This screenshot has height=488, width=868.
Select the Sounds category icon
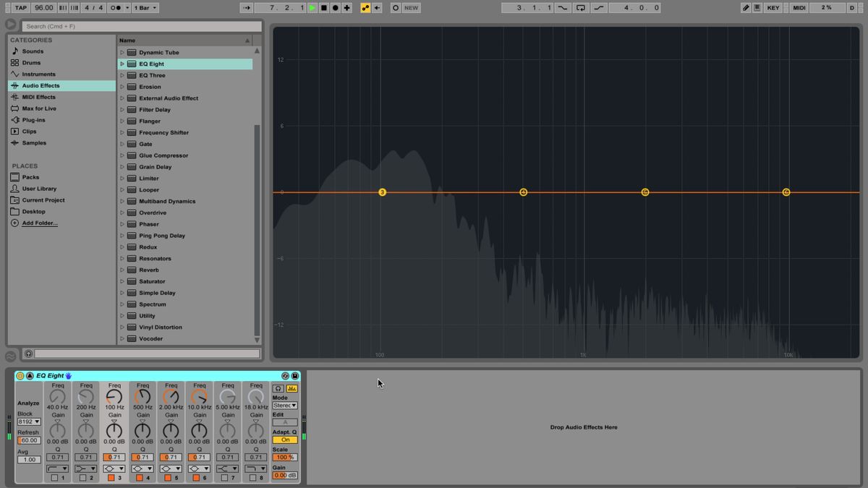click(14, 51)
